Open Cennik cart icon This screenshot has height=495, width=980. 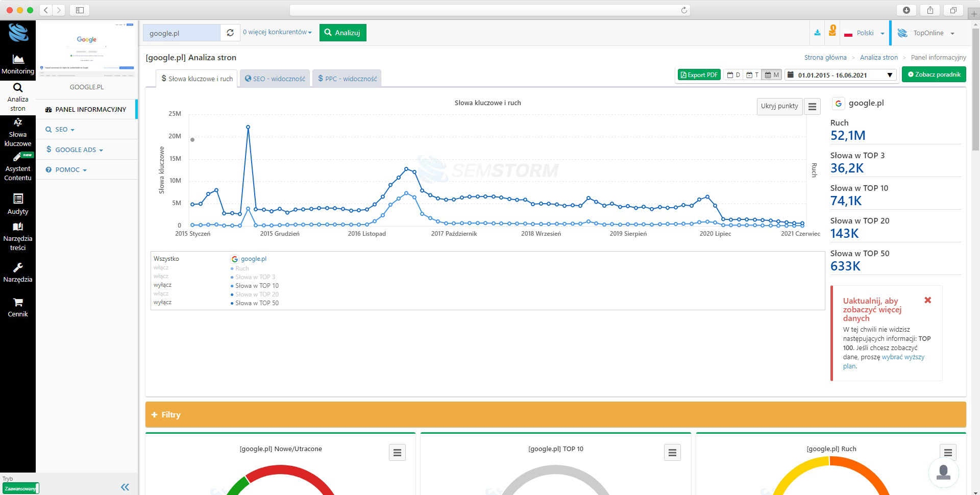[18, 308]
